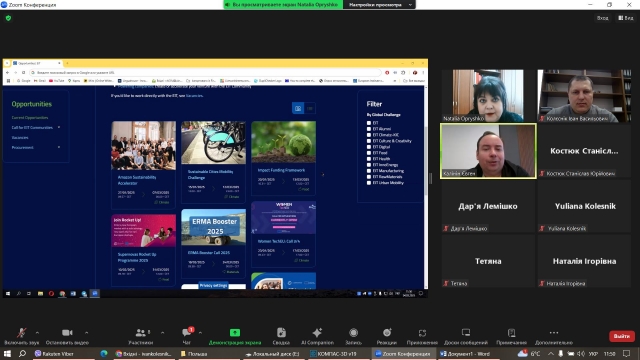
Task: Open Rakuten Viber in taskbar
Action: point(54,354)
